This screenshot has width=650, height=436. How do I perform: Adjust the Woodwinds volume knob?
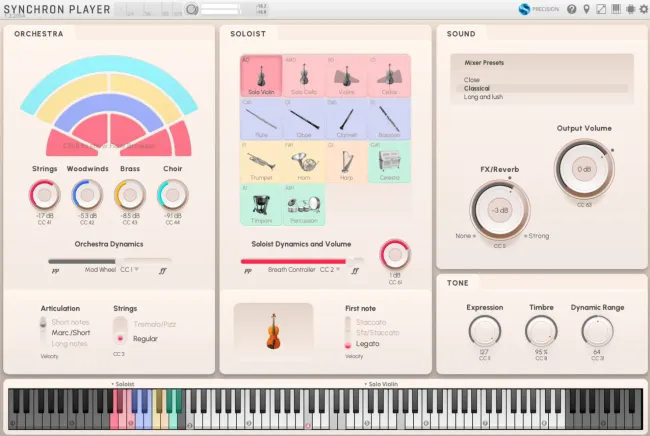(x=87, y=195)
